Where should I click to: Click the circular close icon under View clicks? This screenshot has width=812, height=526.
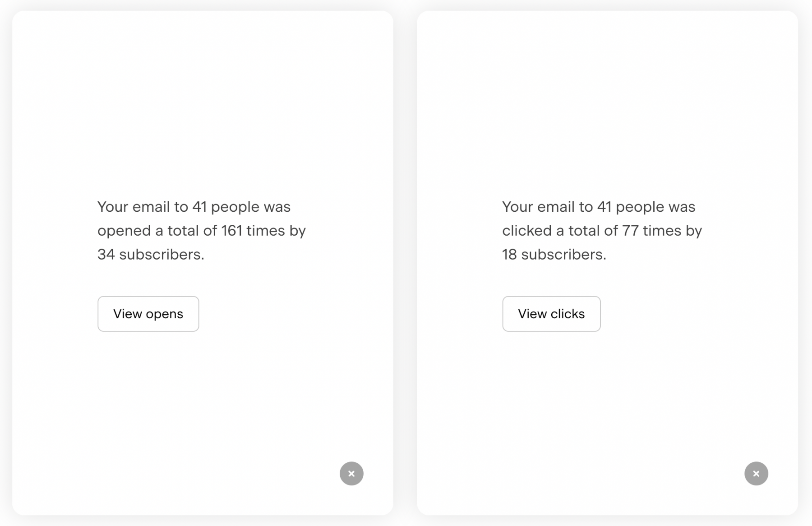[x=756, y=473]
